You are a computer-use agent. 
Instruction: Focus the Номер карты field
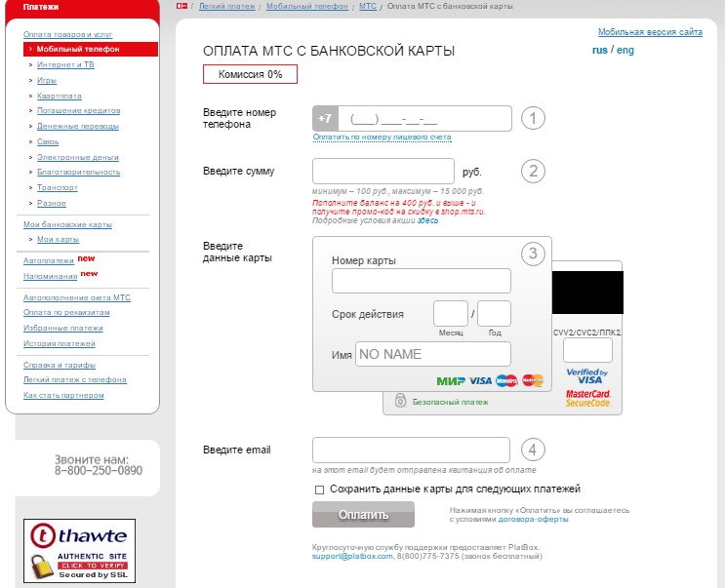click(422, 281)
